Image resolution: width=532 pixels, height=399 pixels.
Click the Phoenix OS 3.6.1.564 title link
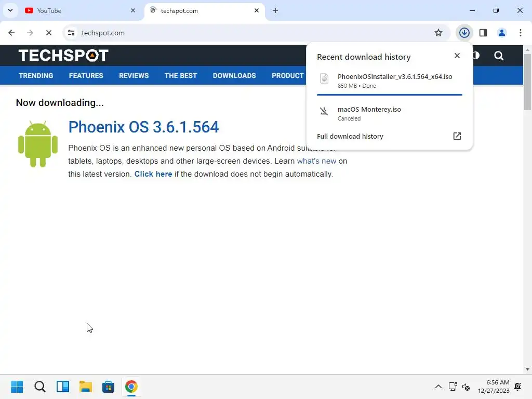point(143,127)
